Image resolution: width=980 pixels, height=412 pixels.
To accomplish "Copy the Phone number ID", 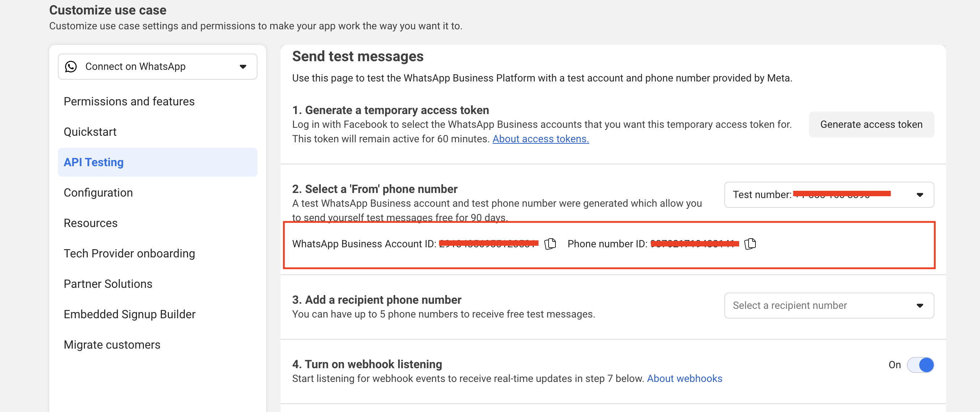I will tap(750, 244).
